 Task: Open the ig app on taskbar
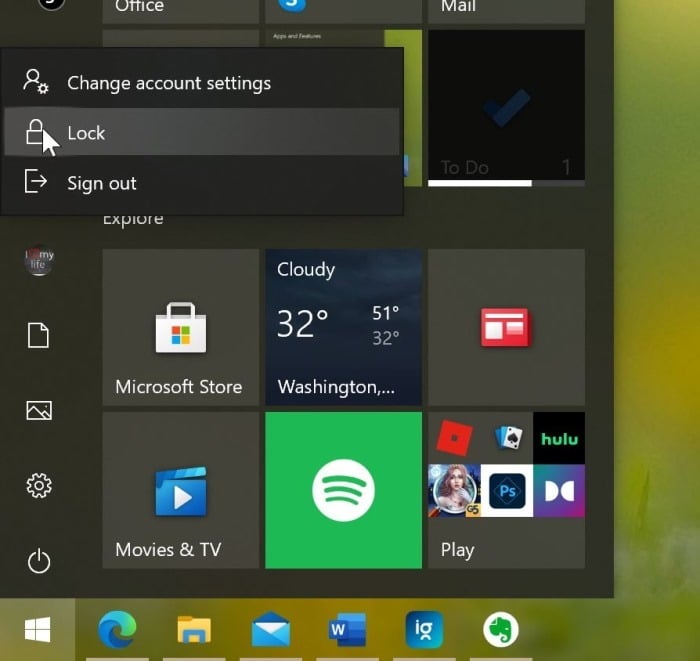click(424, 629)
